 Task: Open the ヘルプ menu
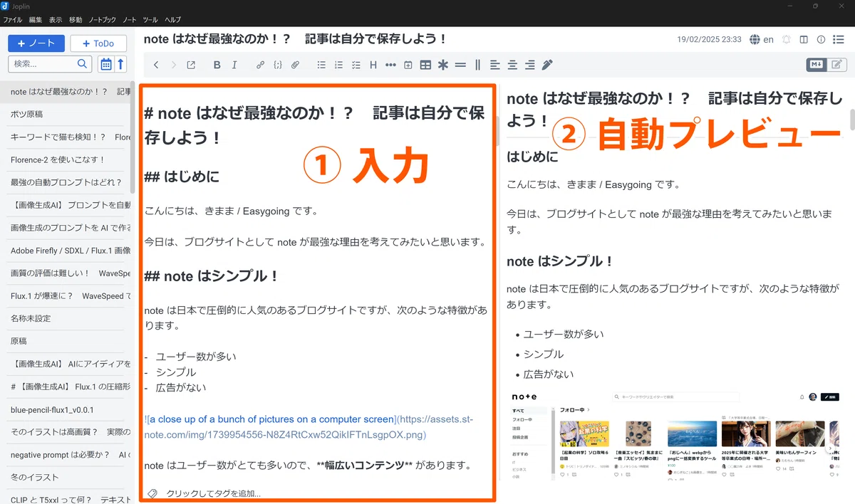[172, 20]
